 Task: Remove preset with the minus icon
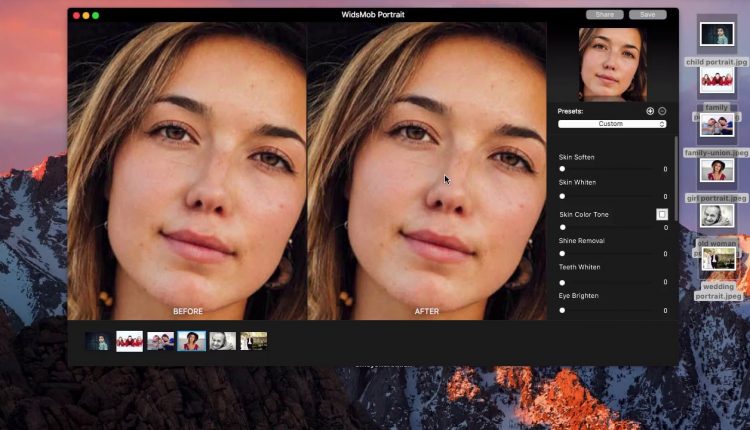click(662, 111)
